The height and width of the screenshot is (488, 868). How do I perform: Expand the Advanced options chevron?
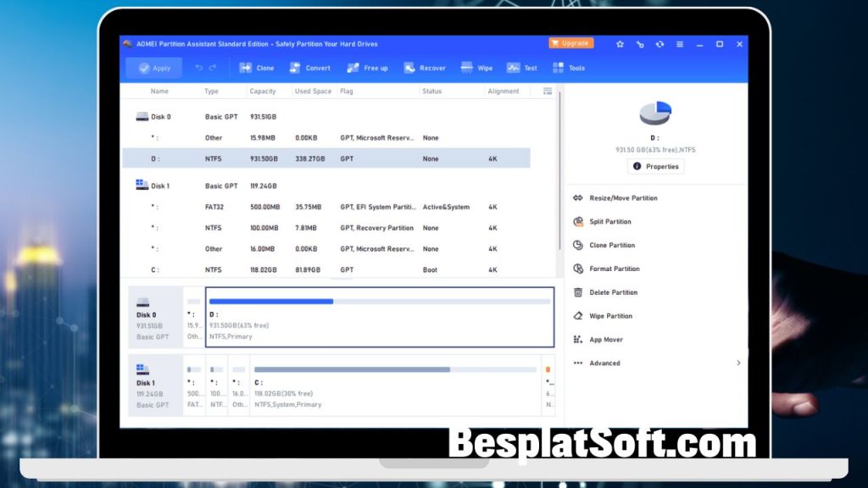pyautogui.click(x=738, y=363)
